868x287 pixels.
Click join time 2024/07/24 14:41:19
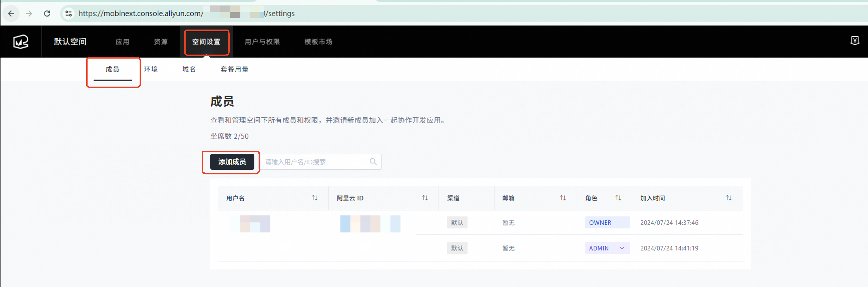point(669,248)
